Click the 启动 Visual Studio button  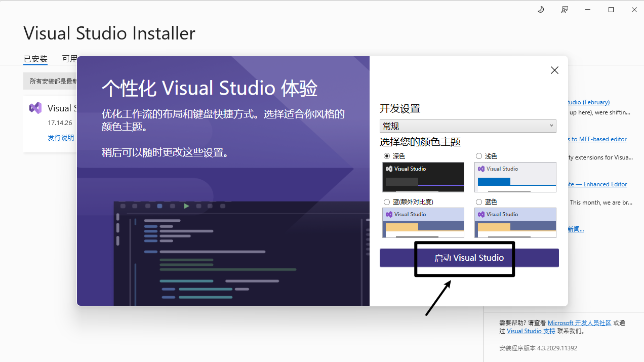point(469,258)
